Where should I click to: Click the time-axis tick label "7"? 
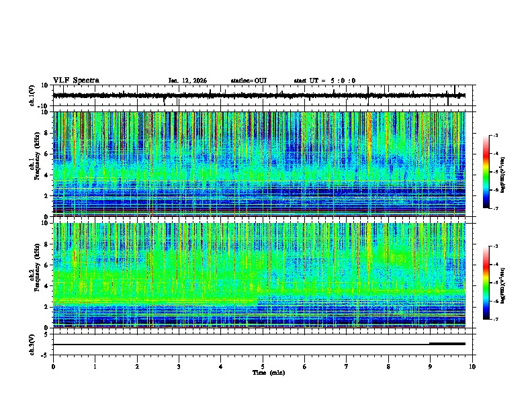click(347, 367)
